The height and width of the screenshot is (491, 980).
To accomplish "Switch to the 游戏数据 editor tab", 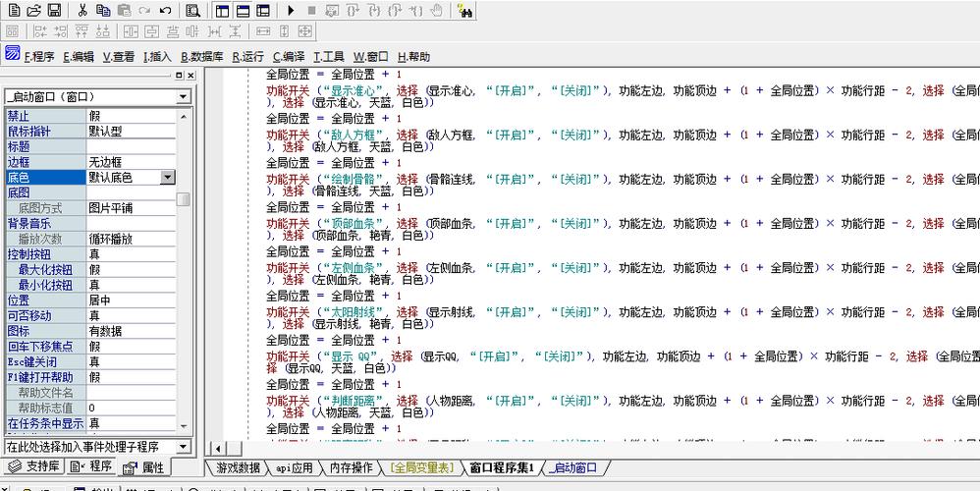I will (238, 467).
